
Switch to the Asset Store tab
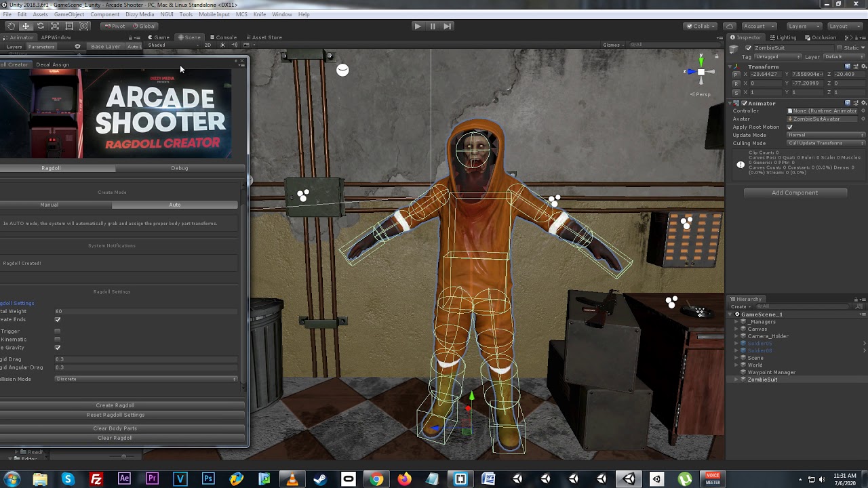point(264,37)
